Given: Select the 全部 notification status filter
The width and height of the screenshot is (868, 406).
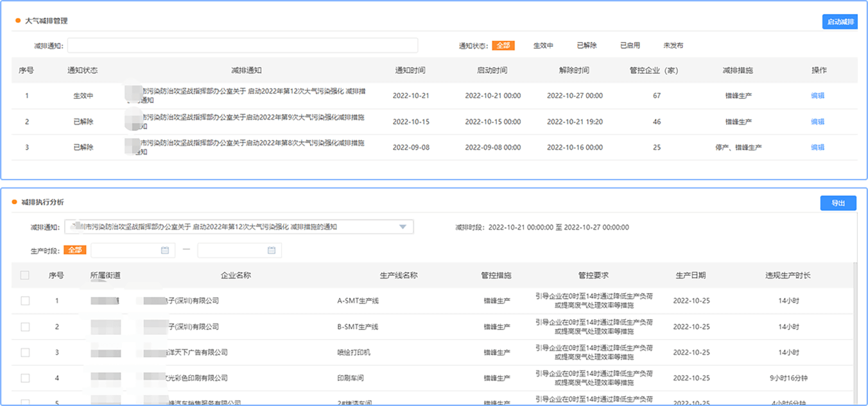Looking at the screenshot, I should pos(503,46).
